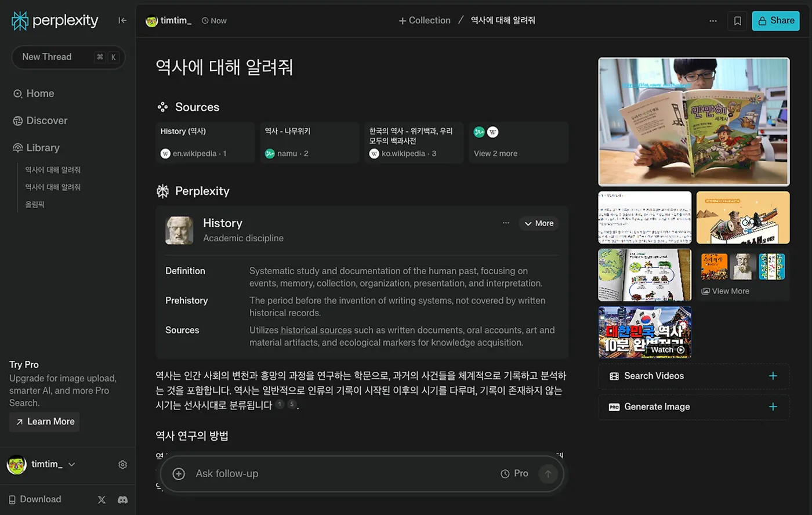Open settings with the gear icon

(122, 465)
